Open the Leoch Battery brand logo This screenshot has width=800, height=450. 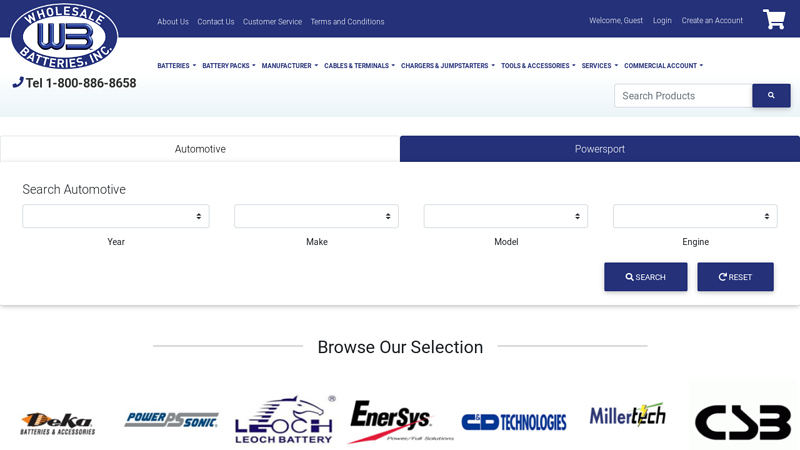[285, 419]
